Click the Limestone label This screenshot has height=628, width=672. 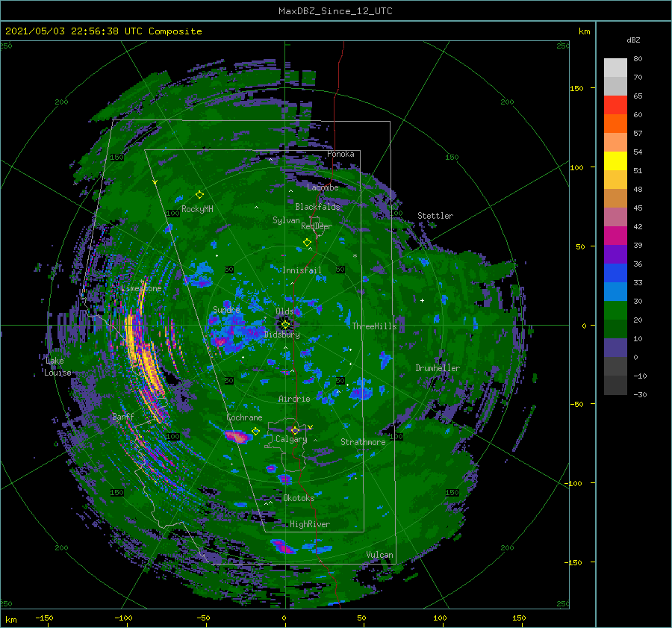[141, 288]
